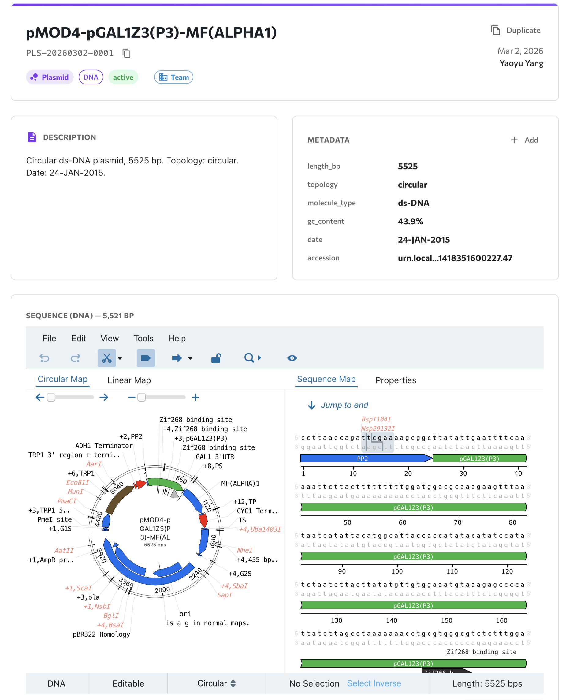Click the ORF arrow tool

pyautogui.click(x=177, y=358)
